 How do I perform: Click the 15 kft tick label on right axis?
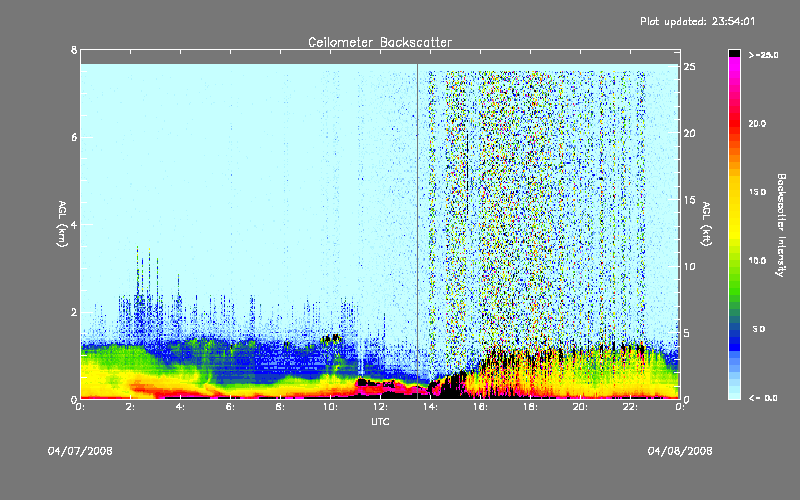[x=689, y=200]
